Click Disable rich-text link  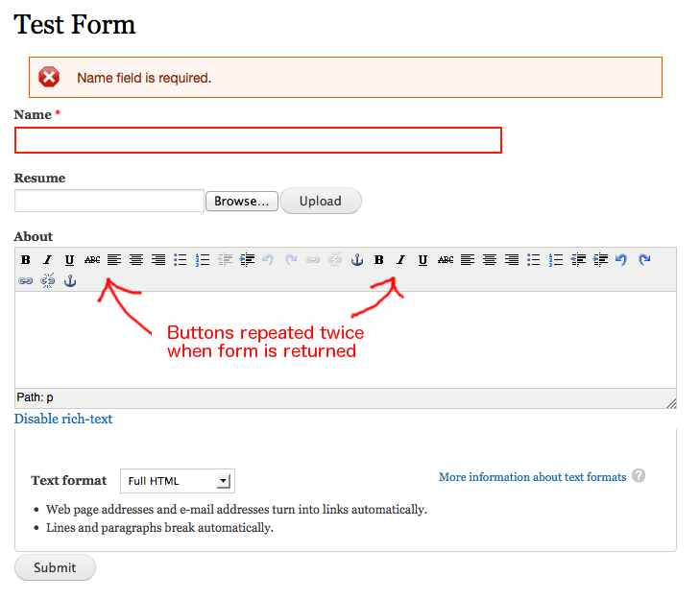pos(63,419)
